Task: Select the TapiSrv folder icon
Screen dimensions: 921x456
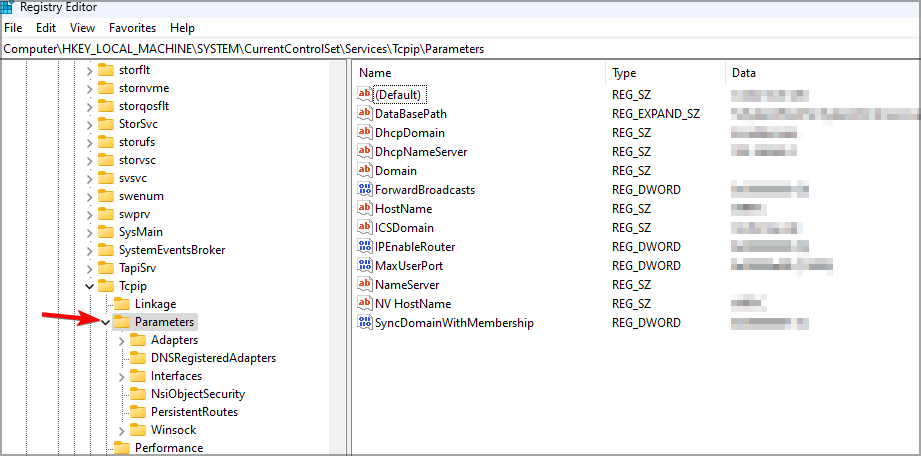Action: [106, 268]
